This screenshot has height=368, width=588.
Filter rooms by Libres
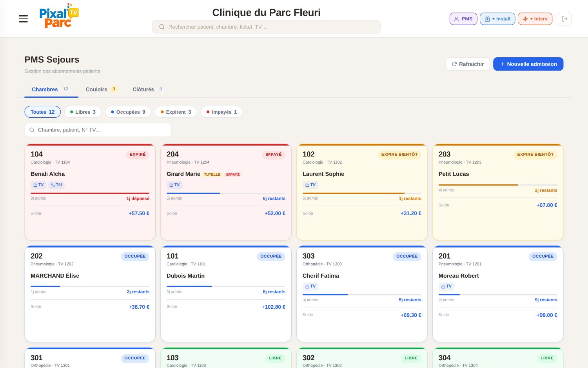[x=83, y=112]
